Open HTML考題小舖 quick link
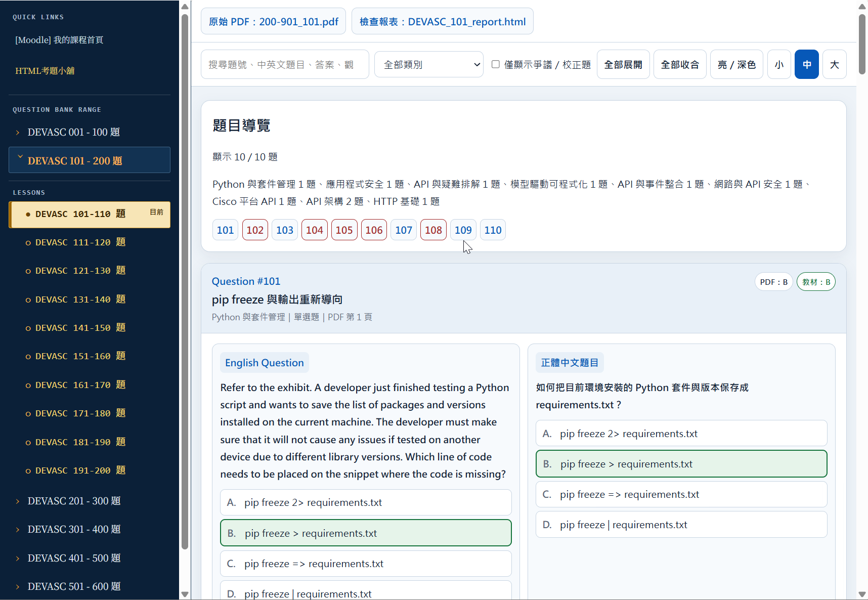 pyautogui.click(x=45, y=71)
